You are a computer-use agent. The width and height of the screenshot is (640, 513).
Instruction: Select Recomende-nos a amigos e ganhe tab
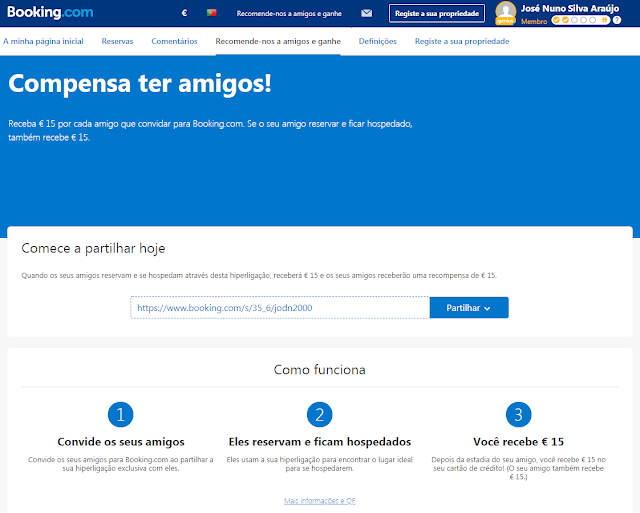278,41
